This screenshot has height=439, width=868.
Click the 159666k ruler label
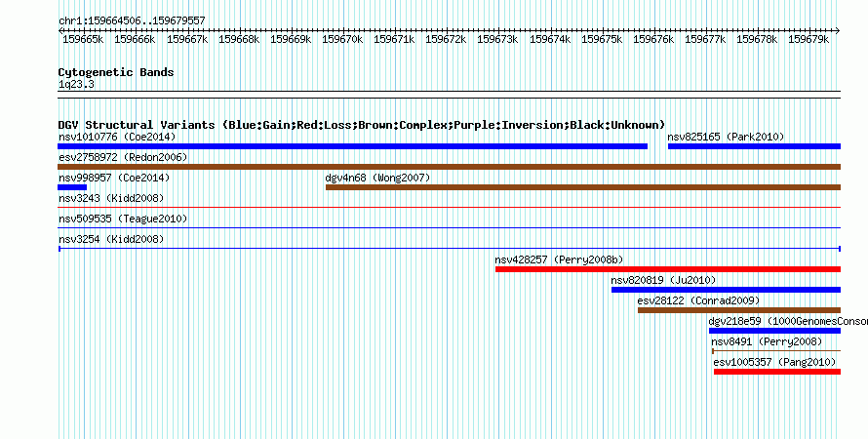point(135,39)
